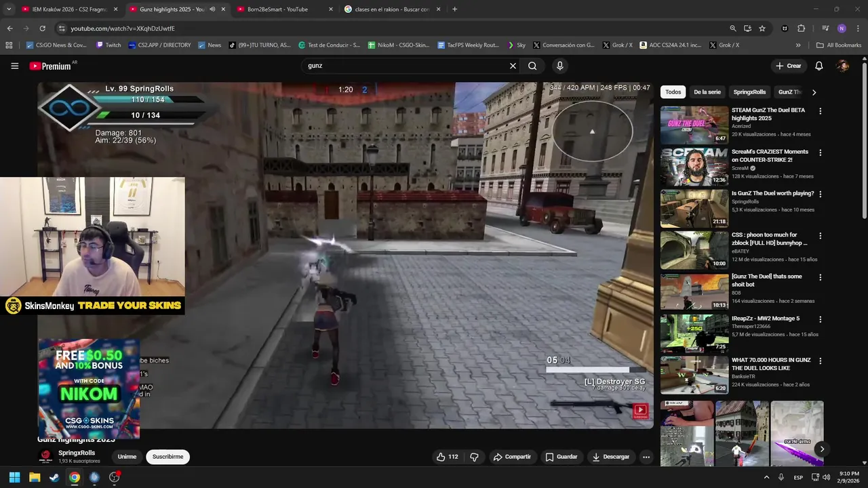868x488 pixels.
Task: Start voice search with microphone
Action: (x=559, y=66)
